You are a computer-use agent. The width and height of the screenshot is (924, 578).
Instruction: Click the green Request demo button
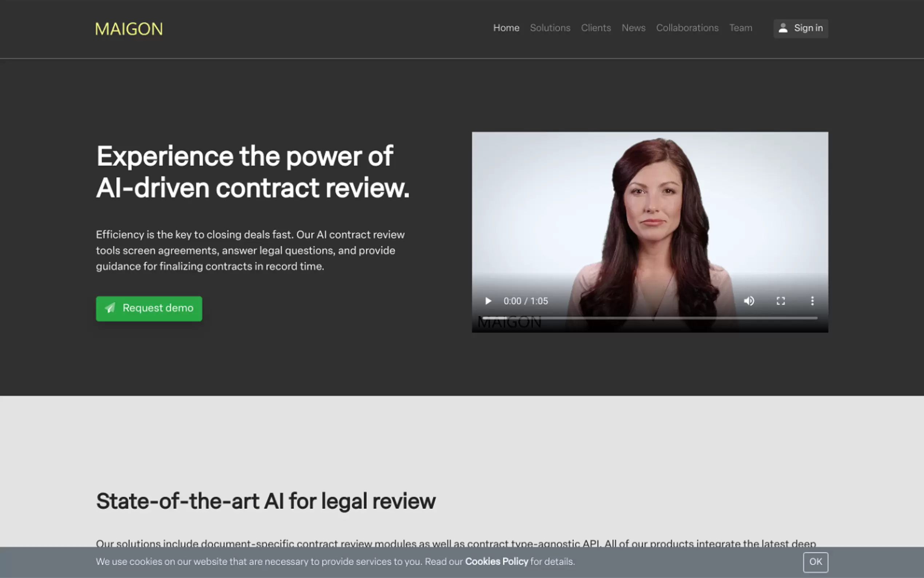point(149,309)
